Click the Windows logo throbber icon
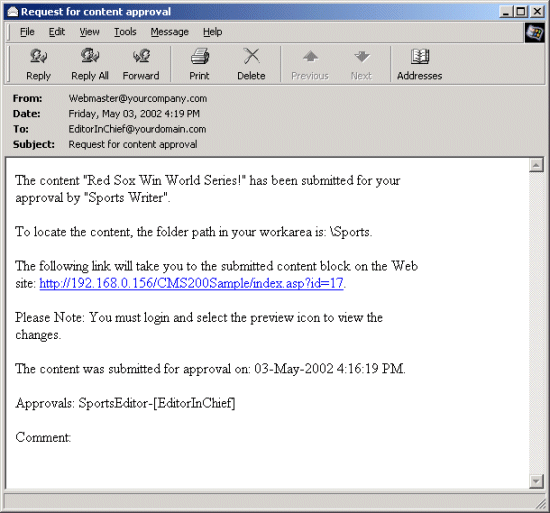The width and height of the screenshot is (550, 513). coord(535,33)
